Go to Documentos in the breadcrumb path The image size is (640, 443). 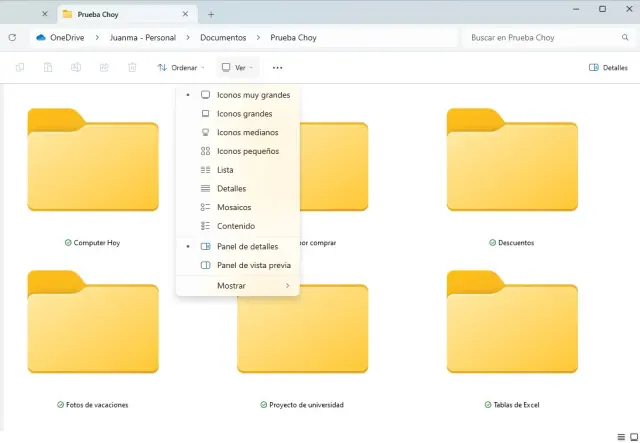point(223,37)
